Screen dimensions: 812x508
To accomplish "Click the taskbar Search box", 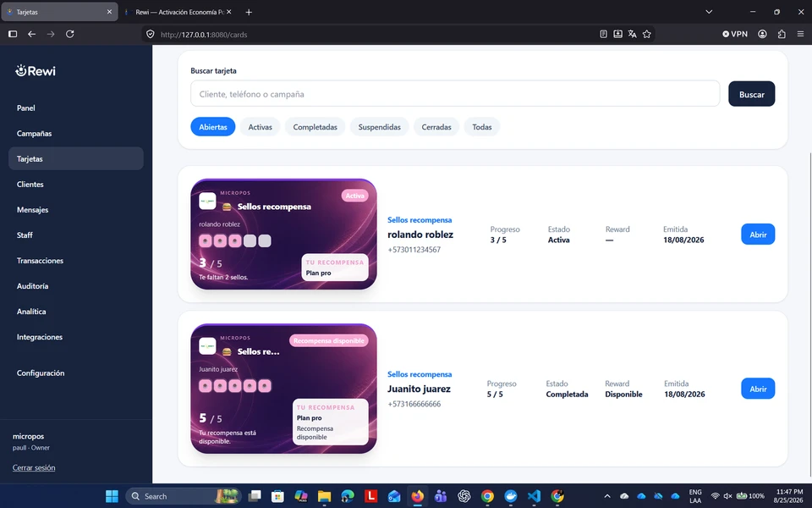I will (184, 496).
